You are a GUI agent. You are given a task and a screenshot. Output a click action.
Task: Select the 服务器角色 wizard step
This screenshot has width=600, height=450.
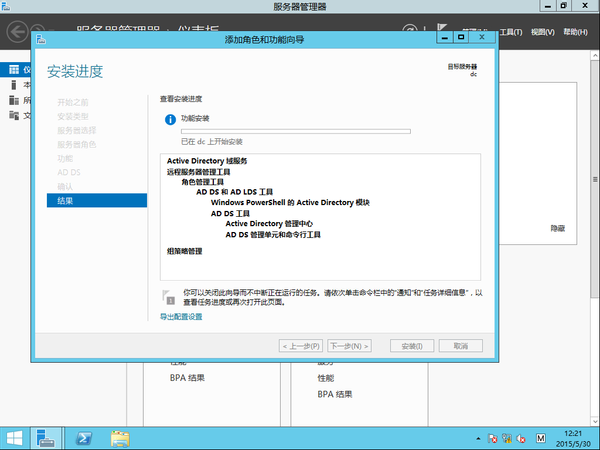point(77,145)
